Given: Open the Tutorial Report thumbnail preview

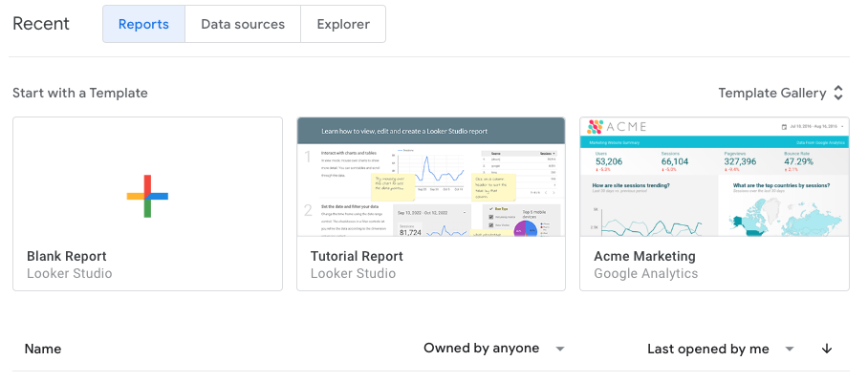Looking at the screenshot, I should click(431, 177).
